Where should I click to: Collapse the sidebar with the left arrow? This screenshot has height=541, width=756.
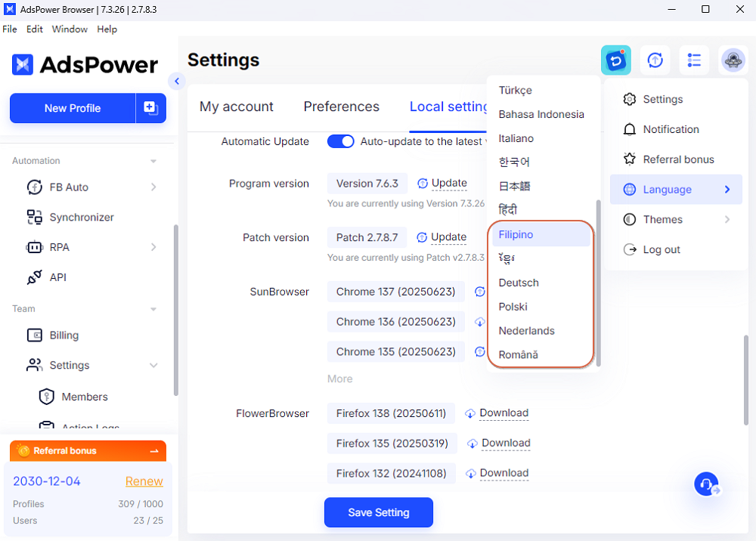coord(177,81)
